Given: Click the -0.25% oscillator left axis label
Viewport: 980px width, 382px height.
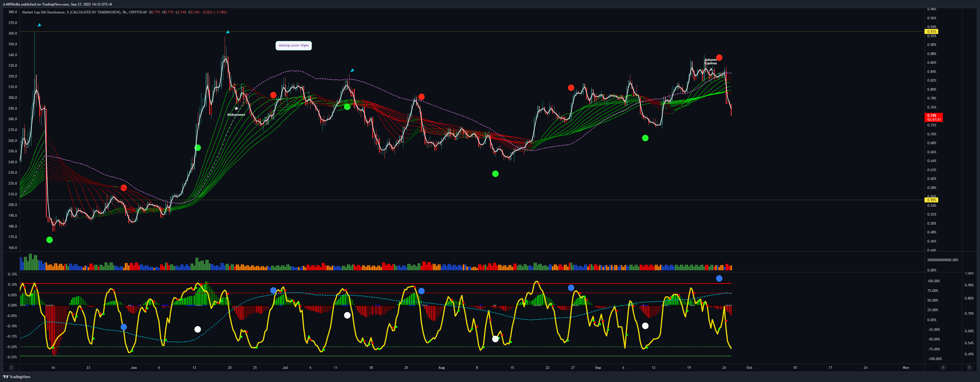Looking at the screenshot, I should point(12,357).
